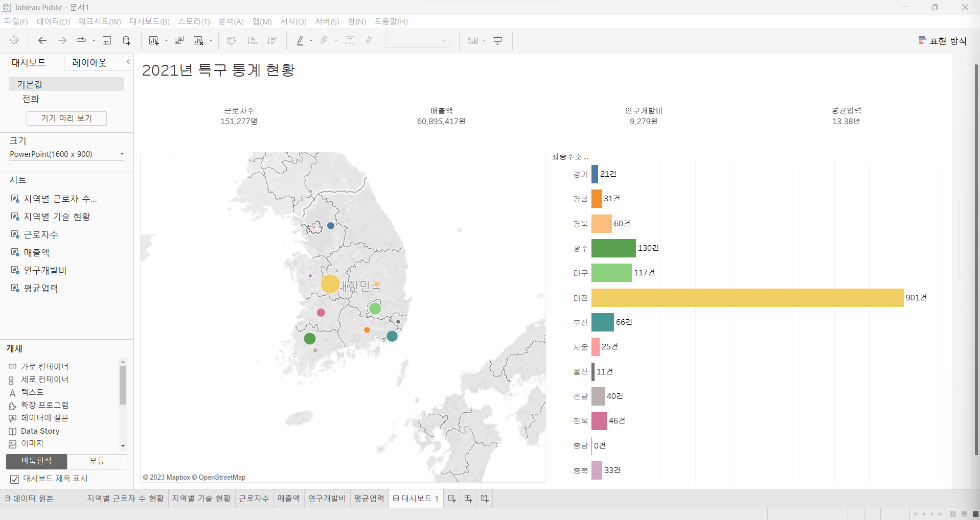Select the 바둑판식 tiled toggle
This screenshot has width=980, height=520.
(36, 461)
